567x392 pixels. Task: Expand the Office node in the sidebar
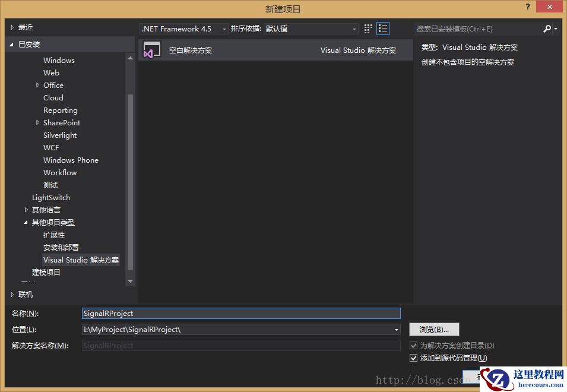pyautogui.click(x=37, y=85)
